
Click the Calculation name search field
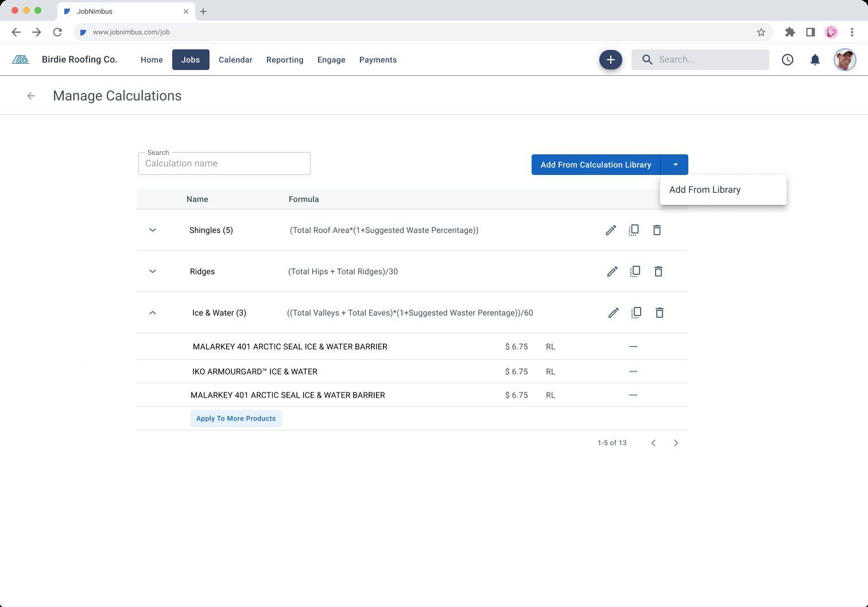(x=224, y=164)
